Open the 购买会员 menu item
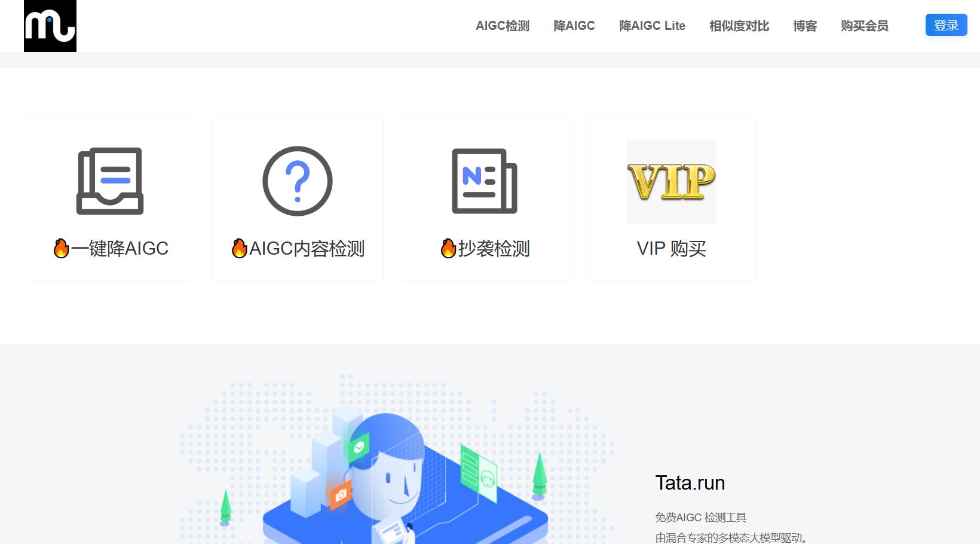The width and height of the screenshot is (980, 544). pos(865,26)
